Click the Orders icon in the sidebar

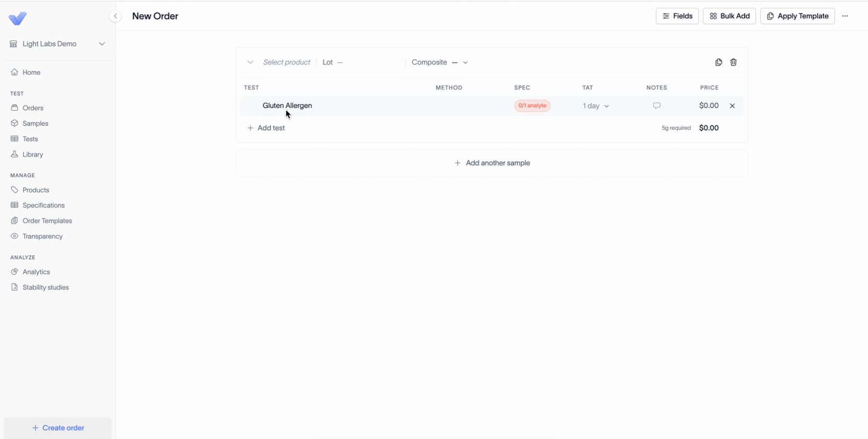(x=15, y=108)
